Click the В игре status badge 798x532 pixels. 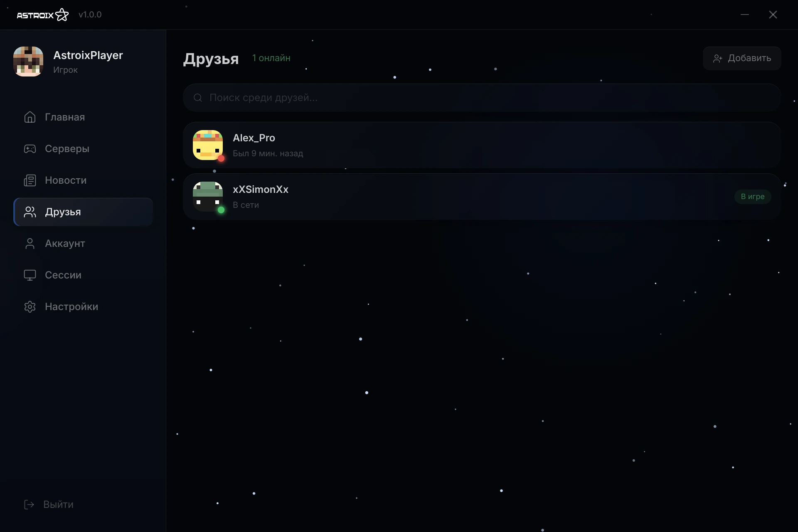tap(753, 197)
